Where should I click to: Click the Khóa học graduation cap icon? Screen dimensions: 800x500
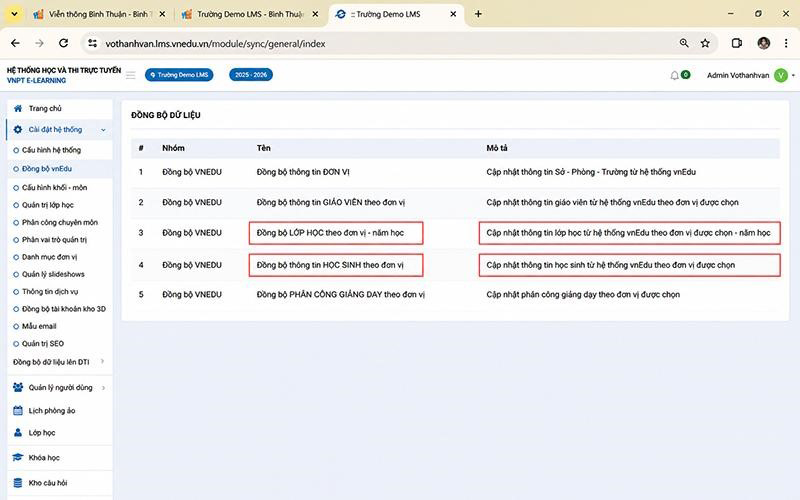(x=18, y=457)
